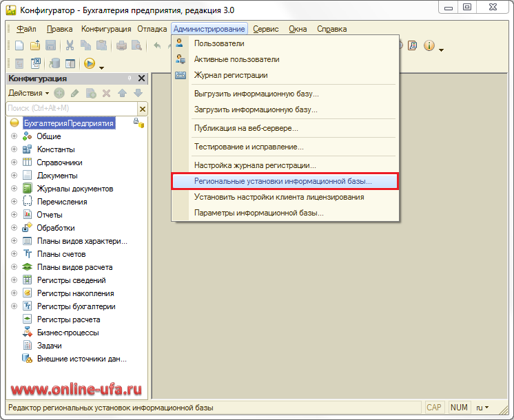The image size is (514, 420).
Task: Pin the Конфигурация panel
Action: click(x=130, y=78)
